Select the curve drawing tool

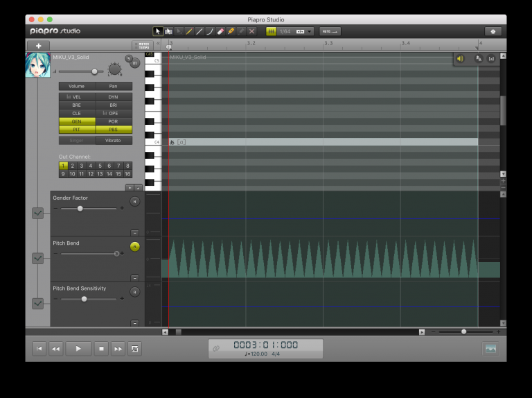coord(210,31)
